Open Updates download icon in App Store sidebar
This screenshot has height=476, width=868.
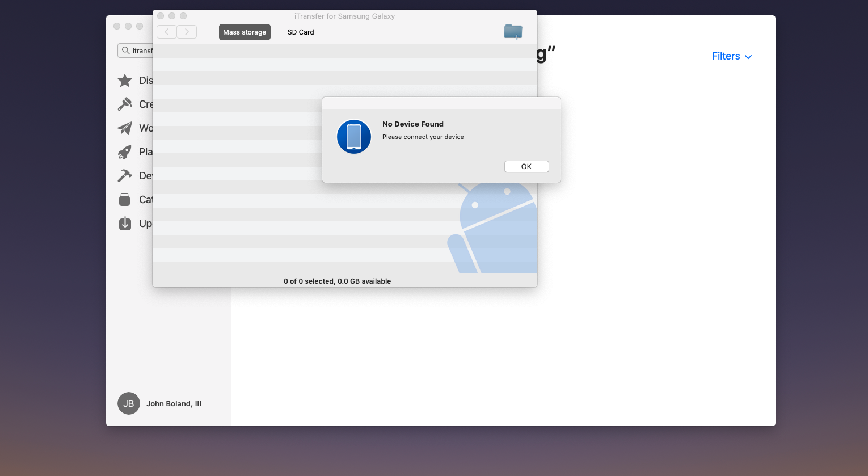(x=125, y=224)
